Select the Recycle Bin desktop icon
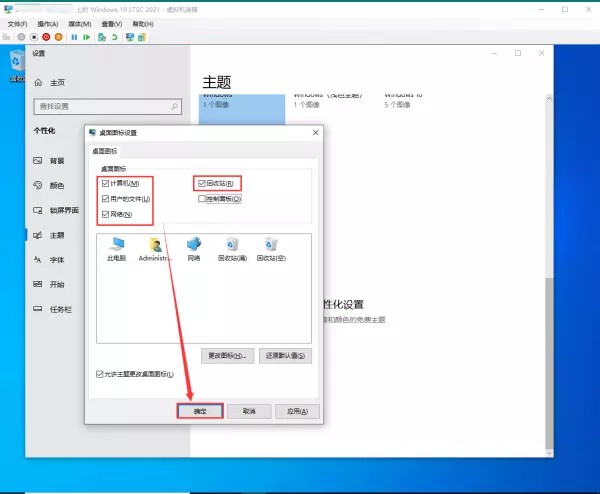The height and width of the screenshot is (494, 600). 16,65
